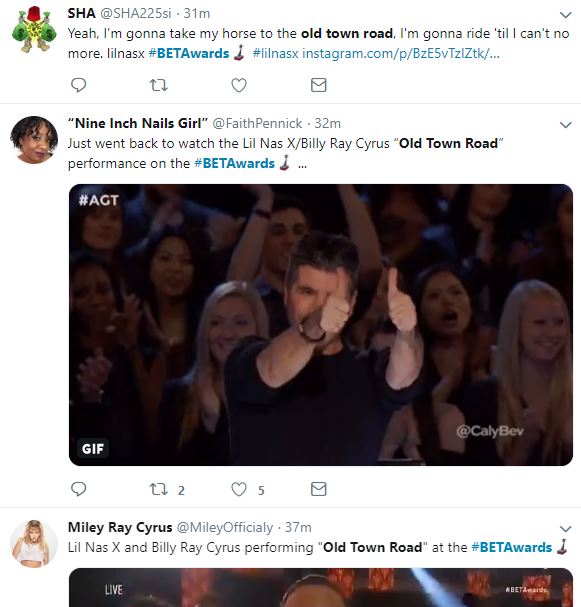Open the instagram.com link in SHA's tweet
Screen dimensions: 581x607
(401, 53)
